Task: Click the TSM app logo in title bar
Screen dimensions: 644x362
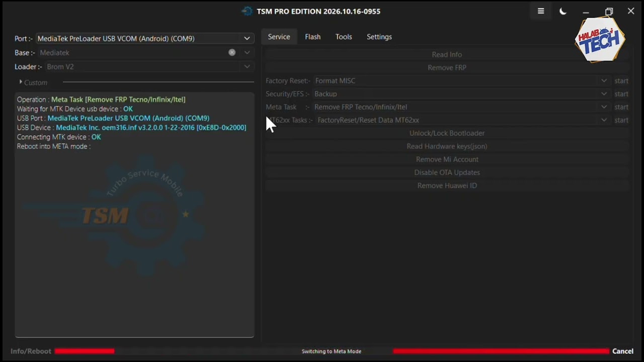Action: 247,11
